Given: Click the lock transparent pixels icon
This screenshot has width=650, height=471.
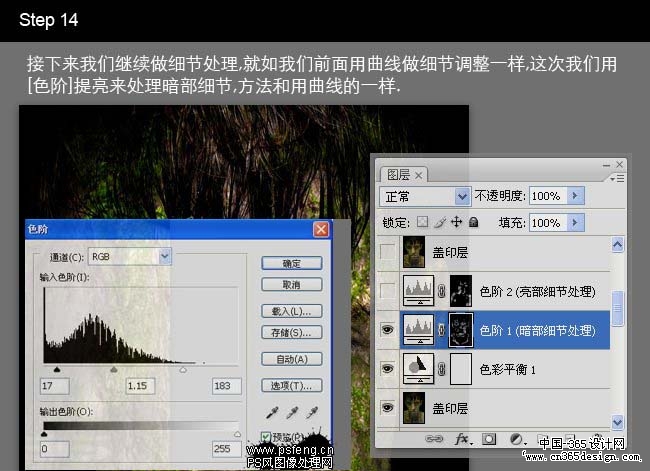Looking at the screenshot, I should tap(422, 222).
